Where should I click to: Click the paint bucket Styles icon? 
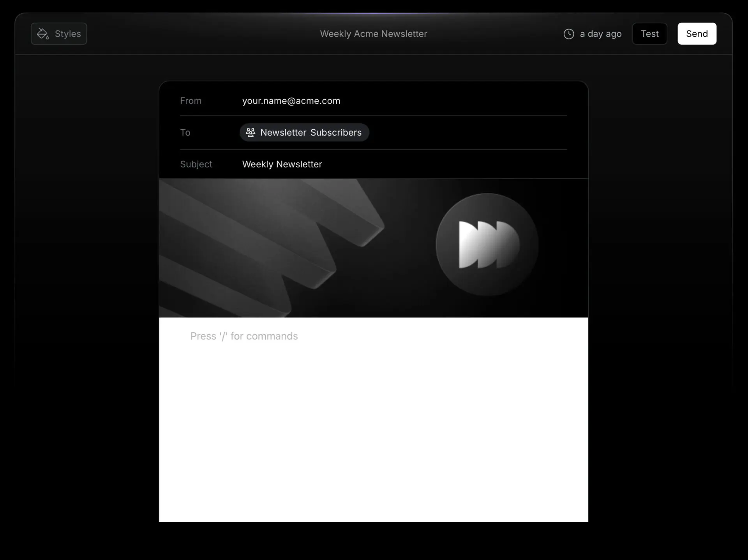point(43,34)
